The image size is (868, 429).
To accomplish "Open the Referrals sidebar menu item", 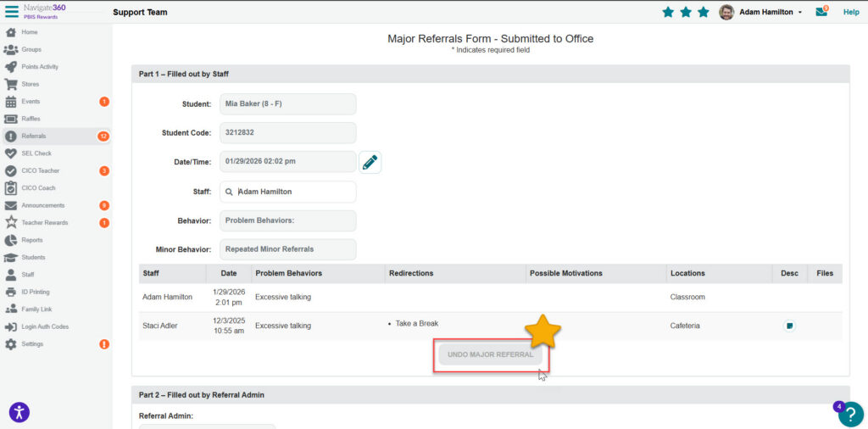I will (x=34, y=136).
